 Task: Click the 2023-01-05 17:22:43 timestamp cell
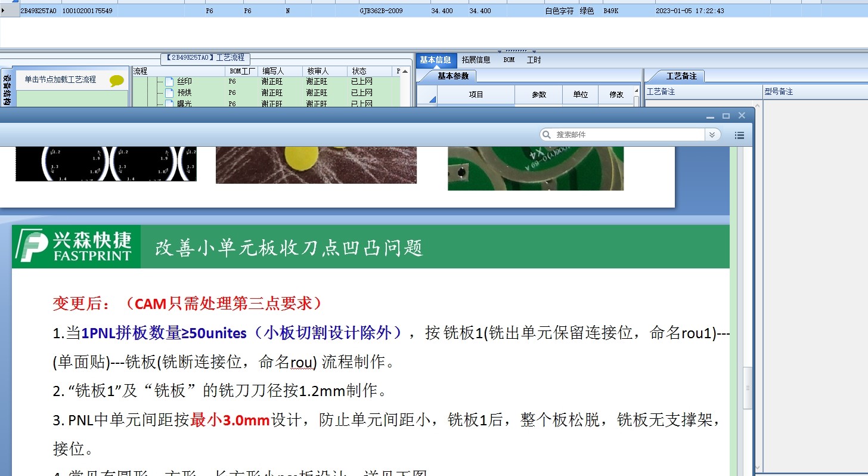click(690, 11)
